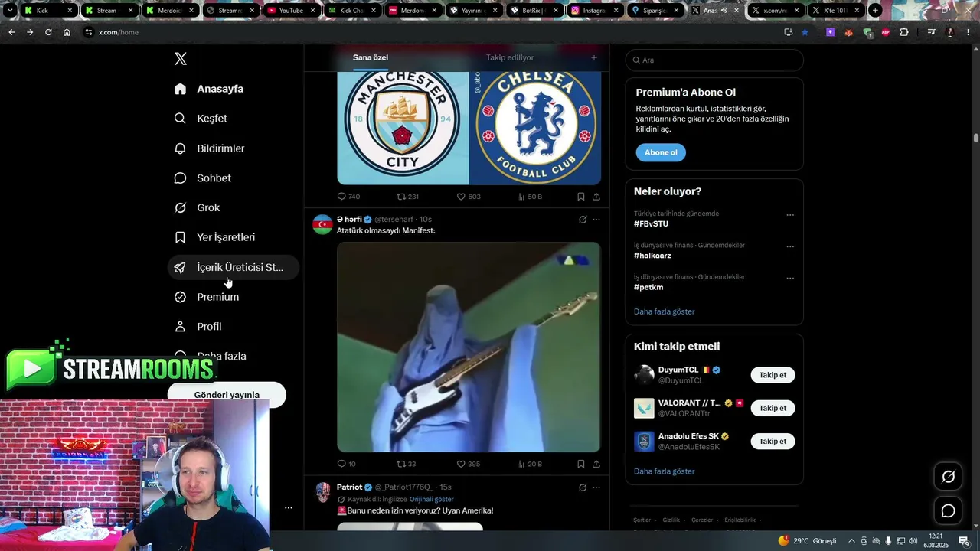Like the Ə hərfi post
980x551 pixels.
pos(468,464)
